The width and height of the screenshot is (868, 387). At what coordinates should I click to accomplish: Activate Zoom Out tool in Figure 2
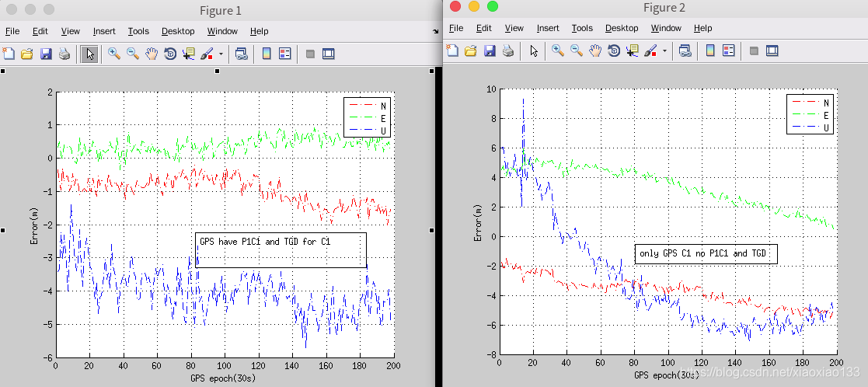point(577,51)
